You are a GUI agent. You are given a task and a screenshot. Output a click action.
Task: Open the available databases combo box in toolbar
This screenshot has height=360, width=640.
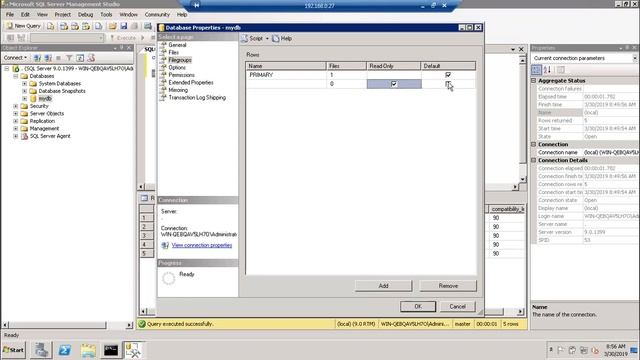click(x=67, y=38)
